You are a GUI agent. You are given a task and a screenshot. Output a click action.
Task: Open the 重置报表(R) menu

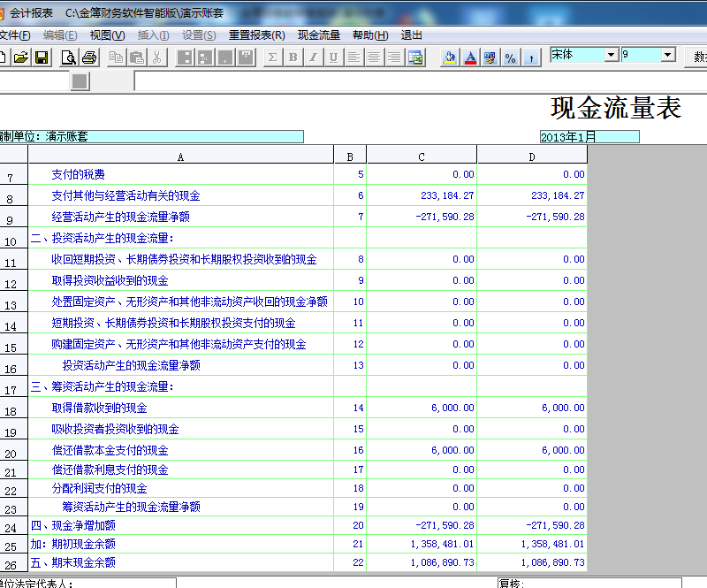(256, 35)
